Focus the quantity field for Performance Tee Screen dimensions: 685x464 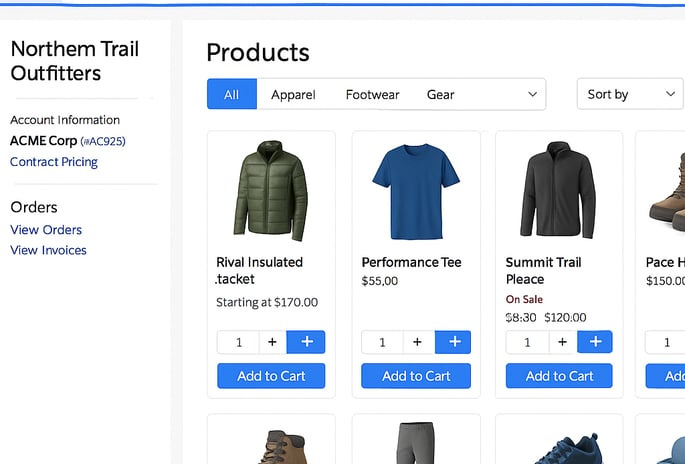[382, 342]
